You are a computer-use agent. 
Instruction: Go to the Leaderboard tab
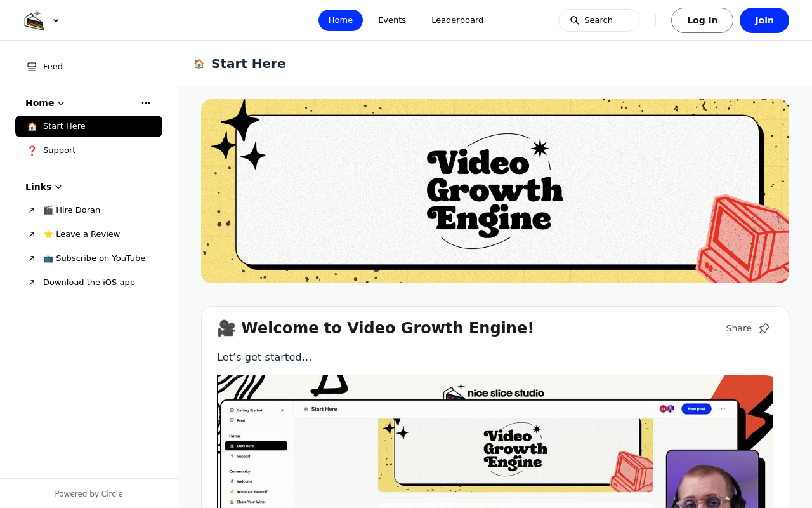pyautogui.click(x=457, y=20)
